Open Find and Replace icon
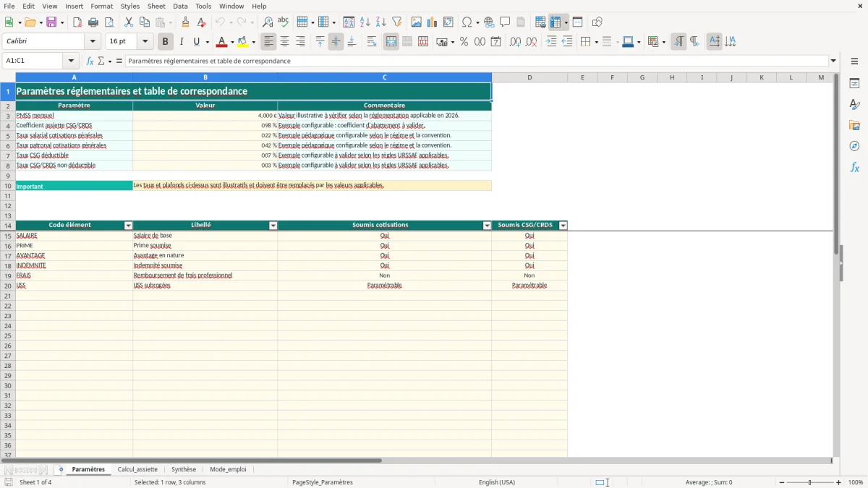Image resolution: width=868 pixels, height=488 pixels. pyautogui.click(x=268, y=22)
